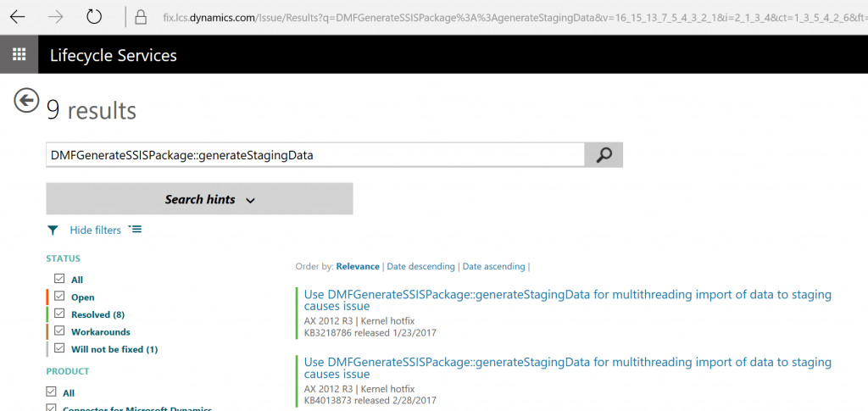This screenshot has width=868, height=411.
Task: Click the circled back arrow beside results
Action: click(26, 101)
